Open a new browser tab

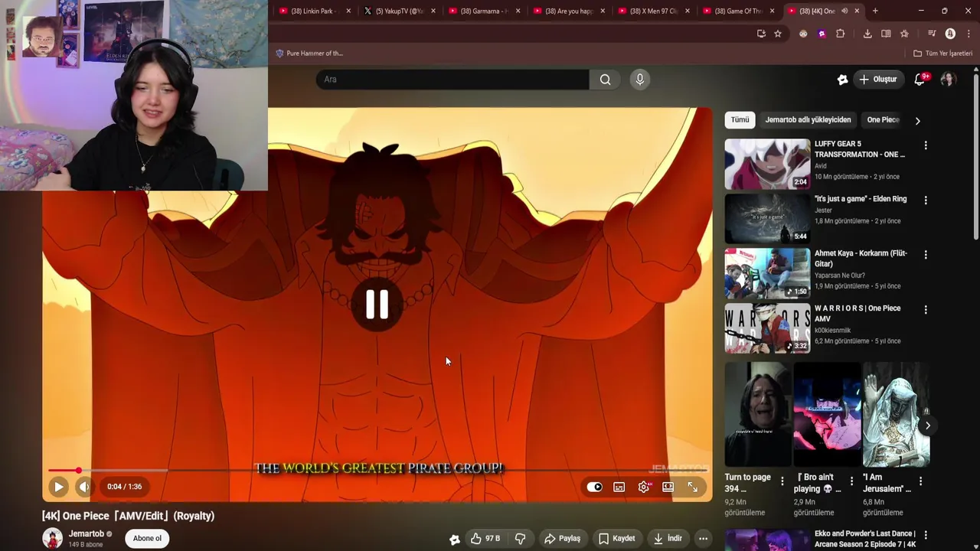click(x=875, y=11)
